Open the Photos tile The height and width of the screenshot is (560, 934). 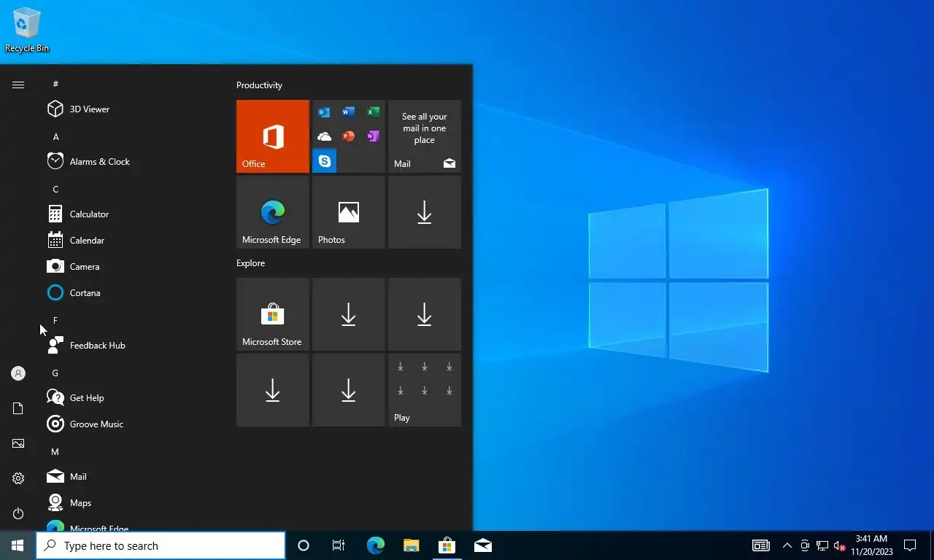point(349,212)
